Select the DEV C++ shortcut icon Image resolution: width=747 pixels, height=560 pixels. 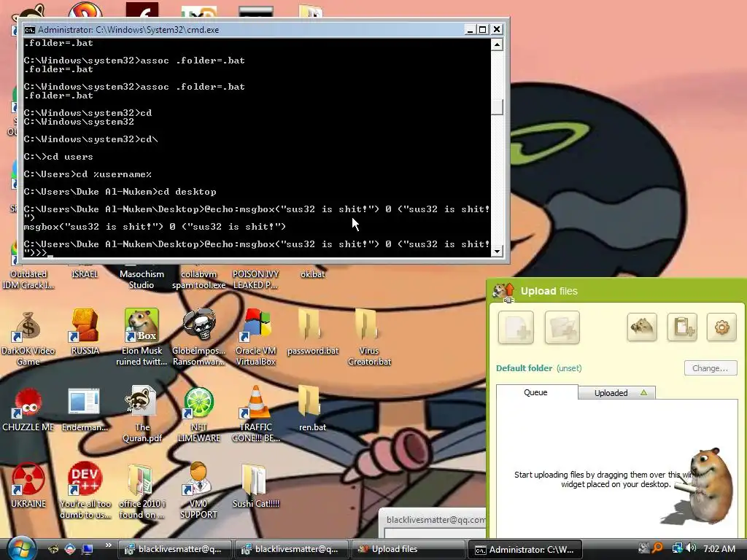click(x=85, y=489)
